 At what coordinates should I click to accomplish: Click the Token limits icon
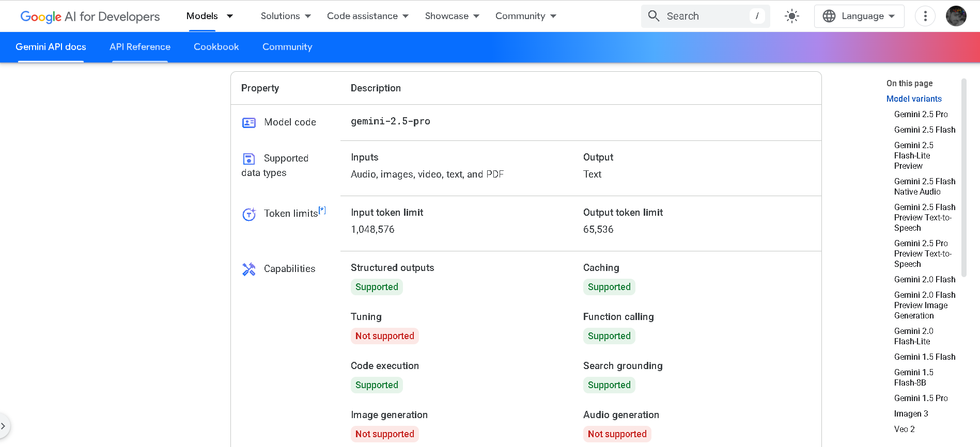click(x=249, y=214)
